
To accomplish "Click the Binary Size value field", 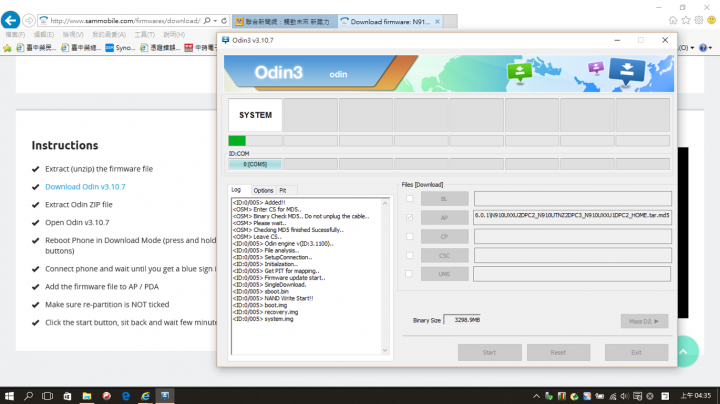I will coord(462,320).
